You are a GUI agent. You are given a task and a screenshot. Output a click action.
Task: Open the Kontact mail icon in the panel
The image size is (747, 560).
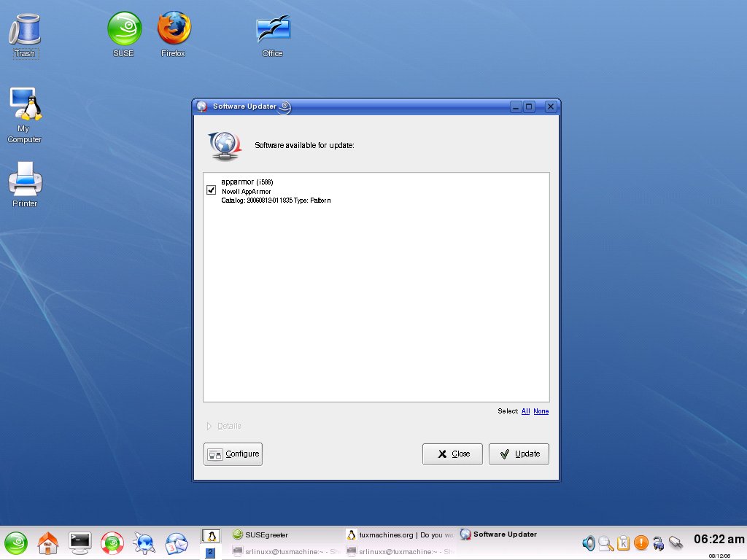pyautogui.click(x=177, y=543)
